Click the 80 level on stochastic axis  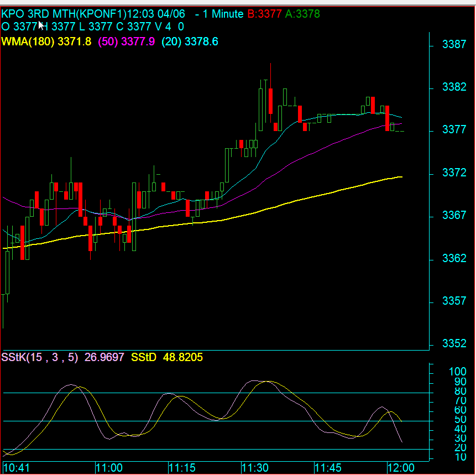click(x=460, y=391)
